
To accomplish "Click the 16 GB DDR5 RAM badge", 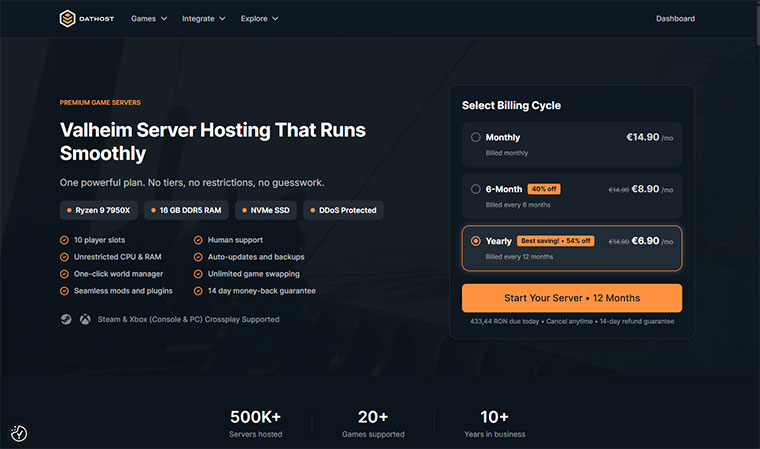I will tap(186, 210).
